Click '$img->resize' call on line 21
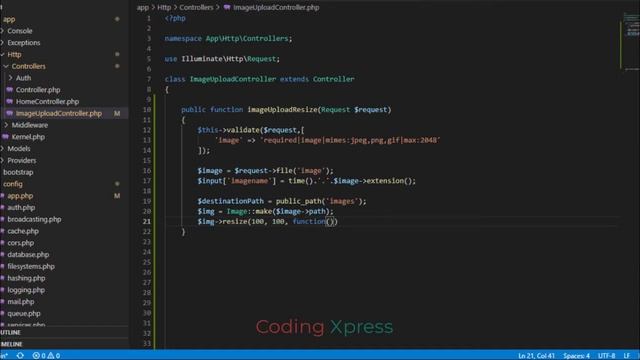Viewport: 640px width, 360px height. (222, 222)
